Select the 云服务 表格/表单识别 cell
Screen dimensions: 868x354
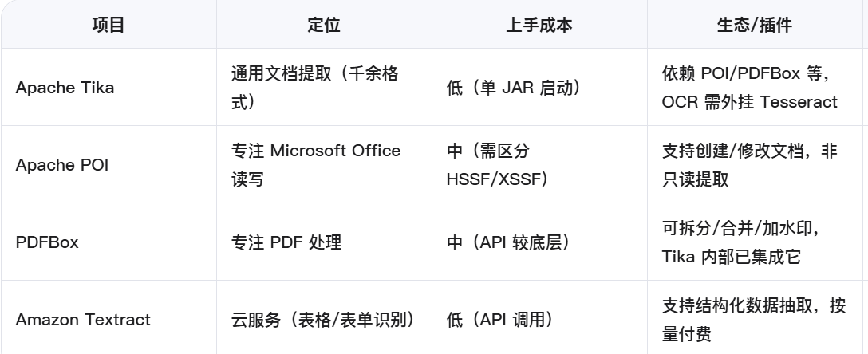click(x=322, y=320)
